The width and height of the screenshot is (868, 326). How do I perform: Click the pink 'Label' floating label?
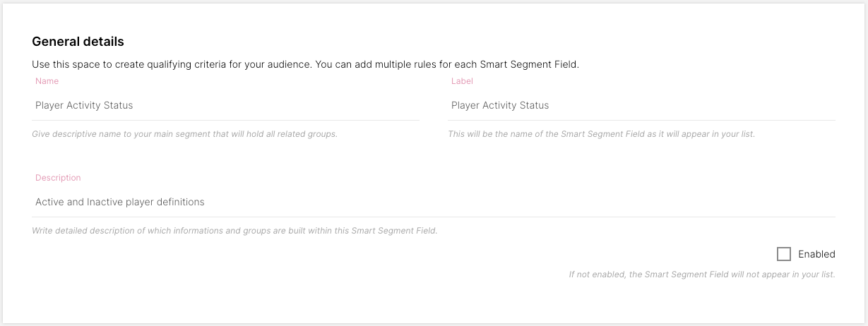click(x=462, y=81)
